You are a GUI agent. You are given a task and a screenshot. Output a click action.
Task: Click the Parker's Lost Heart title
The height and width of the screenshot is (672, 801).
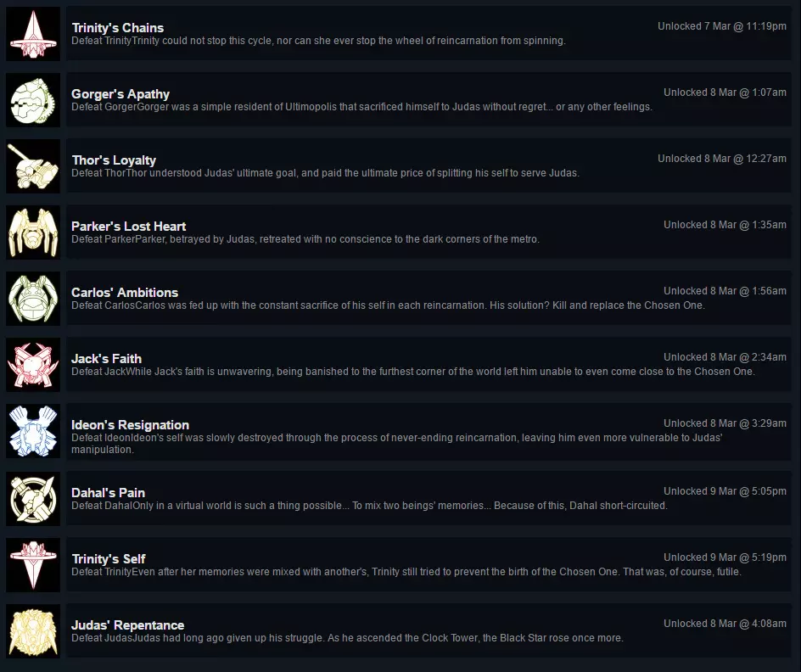[x=129, y=227]
